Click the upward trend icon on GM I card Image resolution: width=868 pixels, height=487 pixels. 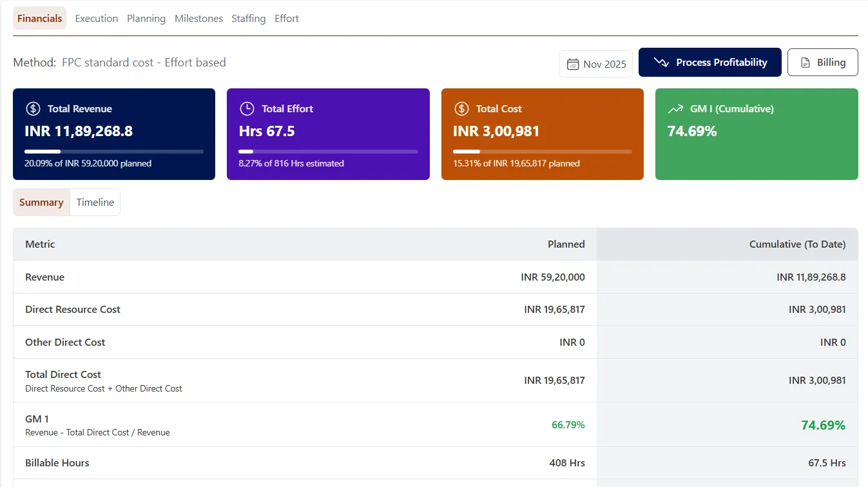[x=675, y=109]
